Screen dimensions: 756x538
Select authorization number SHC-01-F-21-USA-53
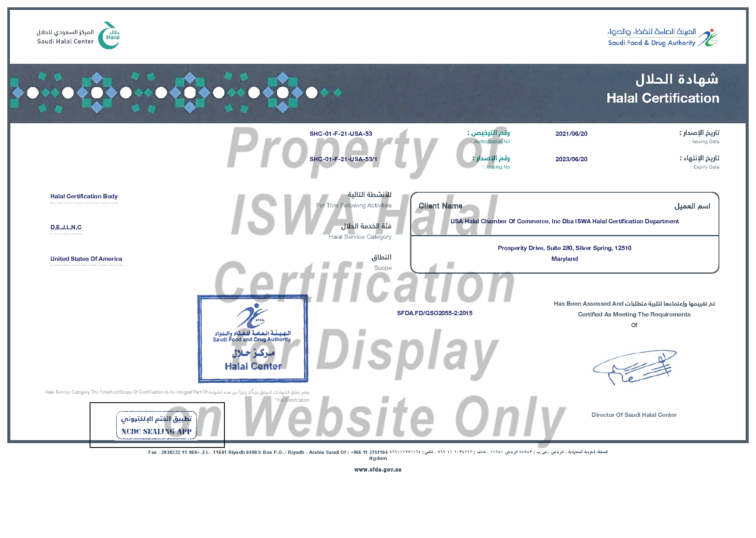point(341,134)
